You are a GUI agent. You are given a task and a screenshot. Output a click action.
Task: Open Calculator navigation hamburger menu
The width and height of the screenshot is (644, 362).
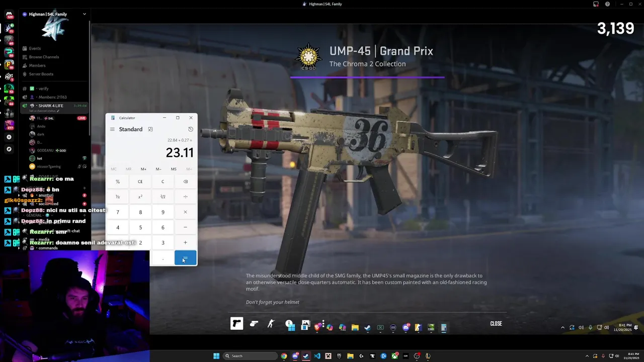pyautogui.click(x=112, y=129)
